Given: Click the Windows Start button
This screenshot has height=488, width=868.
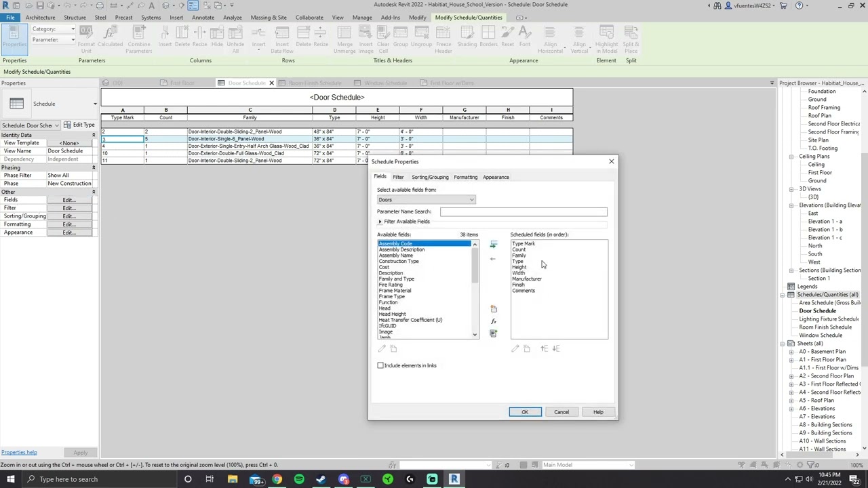Looking at the screenshot, I should click(10, 479).
